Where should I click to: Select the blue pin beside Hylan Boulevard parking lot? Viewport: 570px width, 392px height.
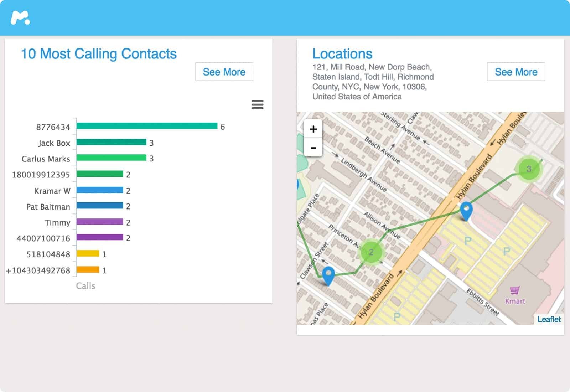pyautogui.click(x=466, y=210)
